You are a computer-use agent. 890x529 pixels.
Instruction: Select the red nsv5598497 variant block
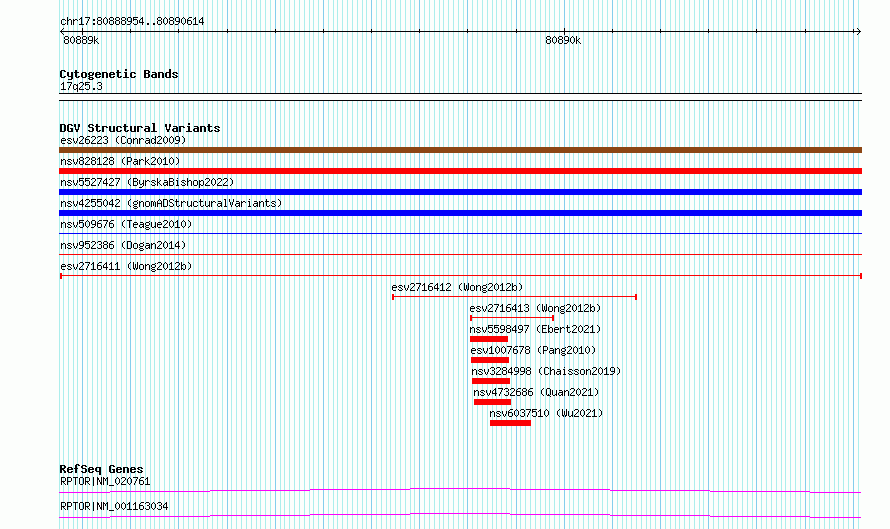pos(489,339)
